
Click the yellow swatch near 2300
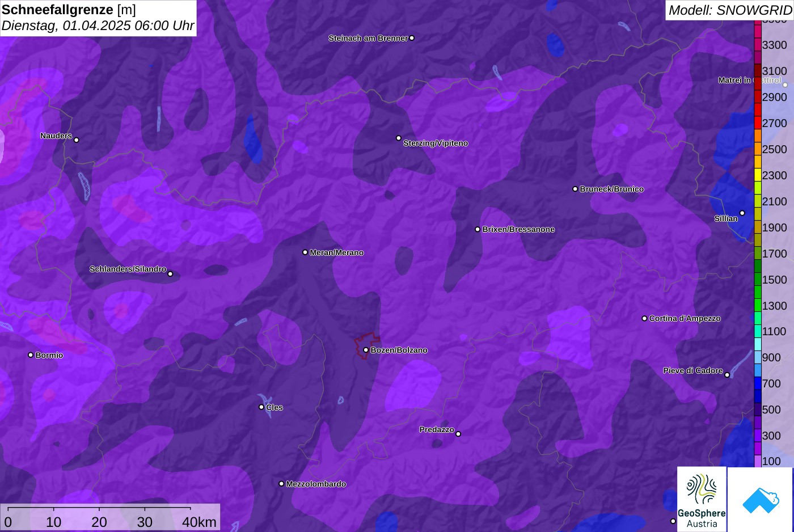(x=758, y=175)
